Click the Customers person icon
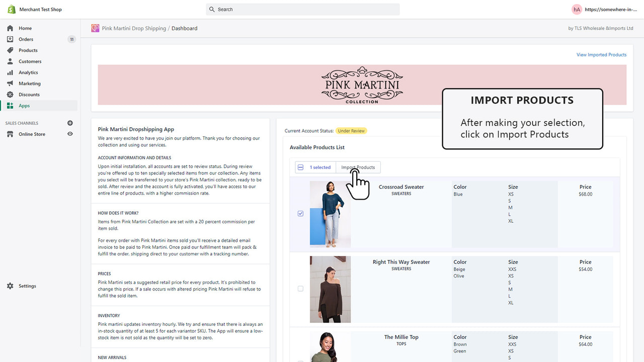Screen dimensions: 644x362 tap(10, 61)
